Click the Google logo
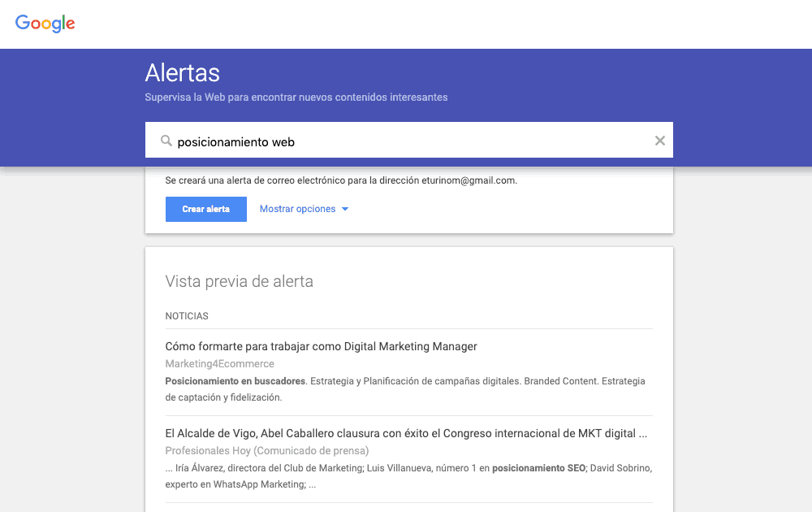 pyautogui.click(x=45, y=24)
